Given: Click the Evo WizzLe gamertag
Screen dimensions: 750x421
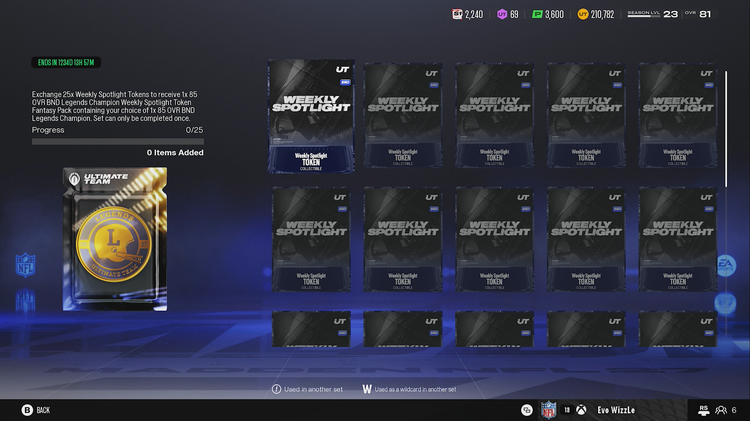Looking at the screenshot, I should pos(616,410).
